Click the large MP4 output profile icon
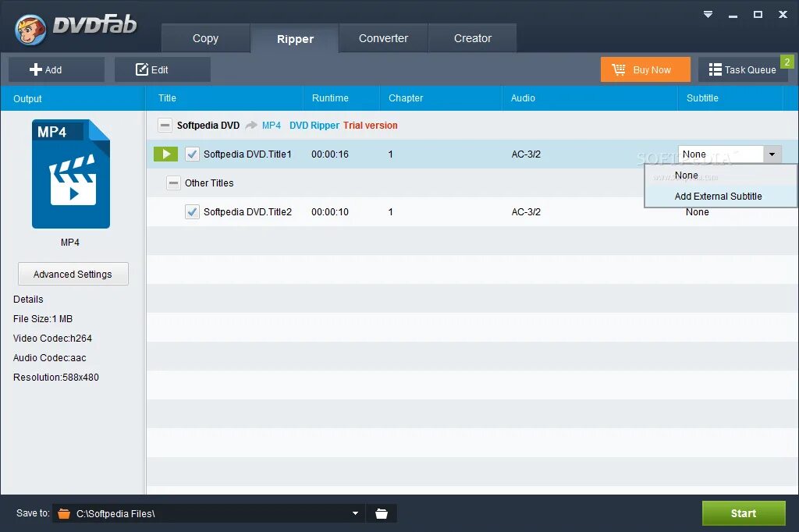 71,174
